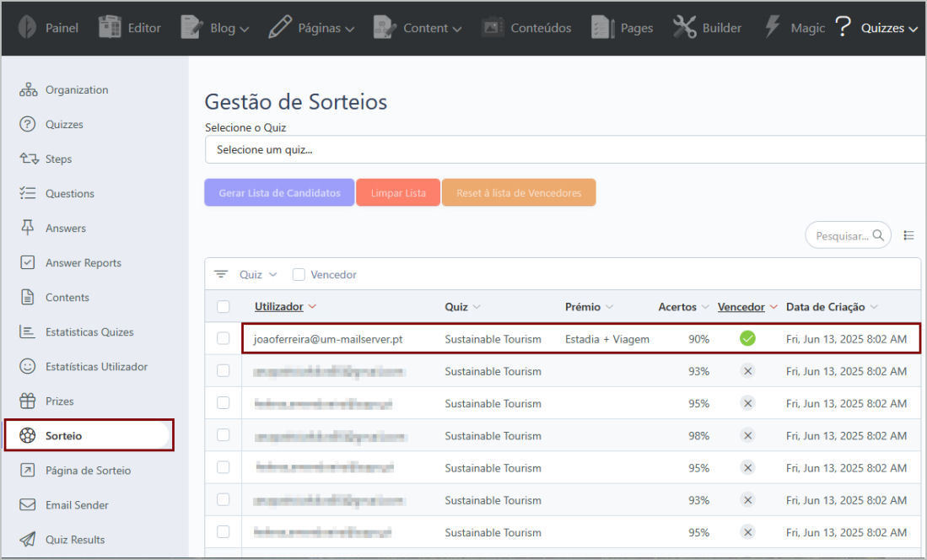927x560 pixels.
Task: Click the Magic lightning bolt icon
Action: point(772,27)
